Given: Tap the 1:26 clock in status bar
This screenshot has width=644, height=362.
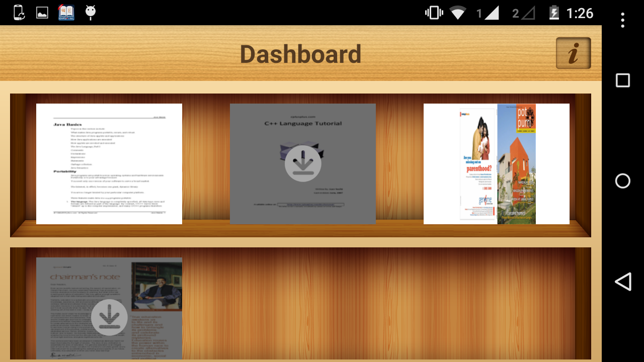Looking at the screenshot, I should (x=580, y=13).
